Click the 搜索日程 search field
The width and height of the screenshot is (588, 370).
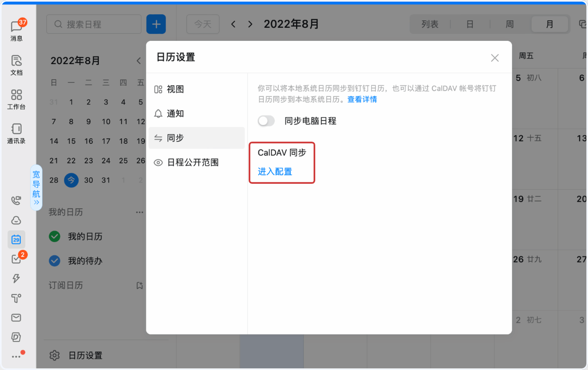94,24
